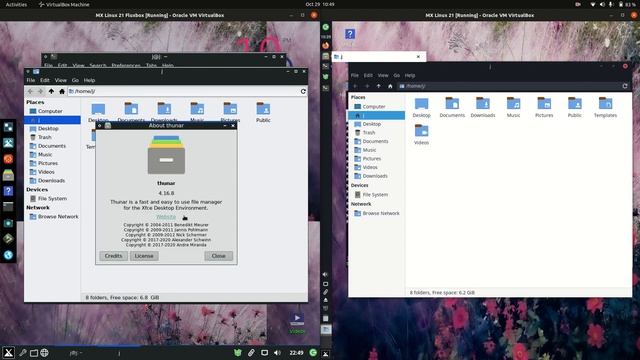Image resolution: width=640 pixels, height=360 pixels.
Task: Open Help menu in right Thunar window
Action: tap(410, 76)
